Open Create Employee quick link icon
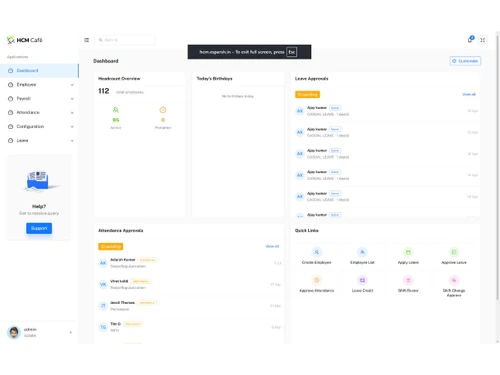 point(317,252)
